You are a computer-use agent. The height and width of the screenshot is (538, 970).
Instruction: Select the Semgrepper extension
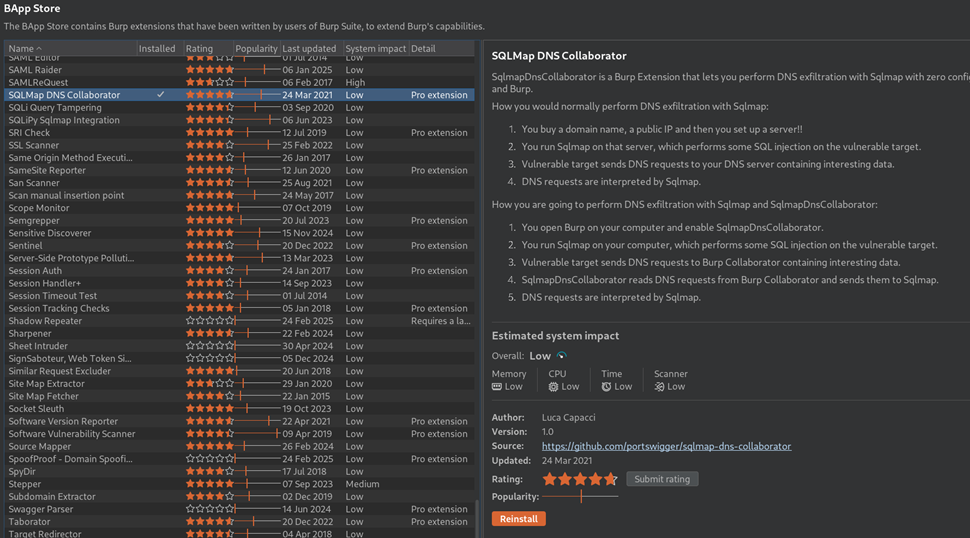point(239,220)
